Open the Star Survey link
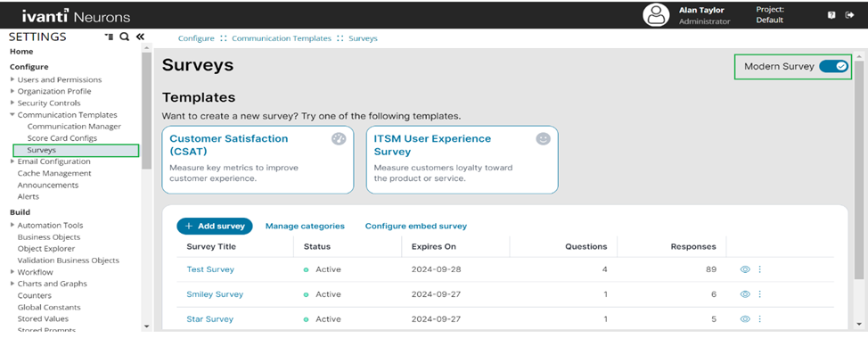 click(x=209, y=319)
